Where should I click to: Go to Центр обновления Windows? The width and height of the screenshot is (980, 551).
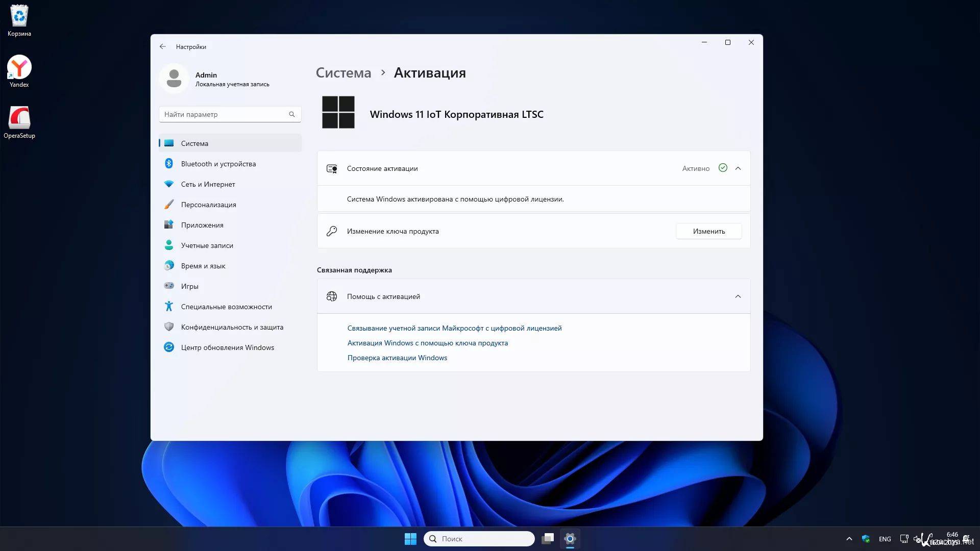pyautogui.click(x=227, y=347)
